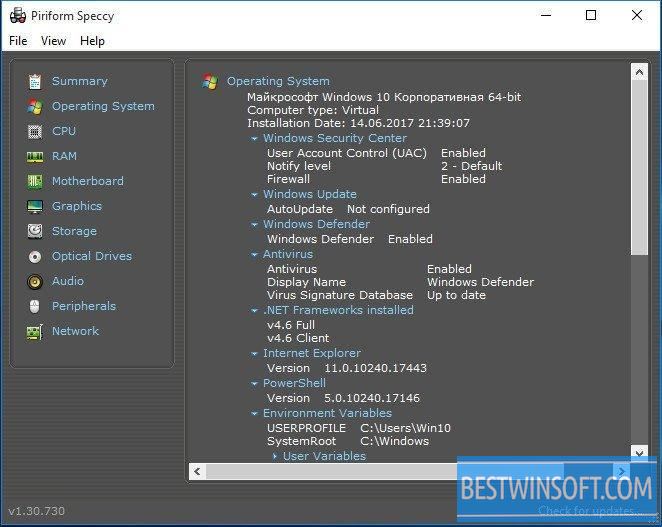662x527 pixels.
Task: Click the 'v4.6 Client' entry
Action: [x=298, y=338]
